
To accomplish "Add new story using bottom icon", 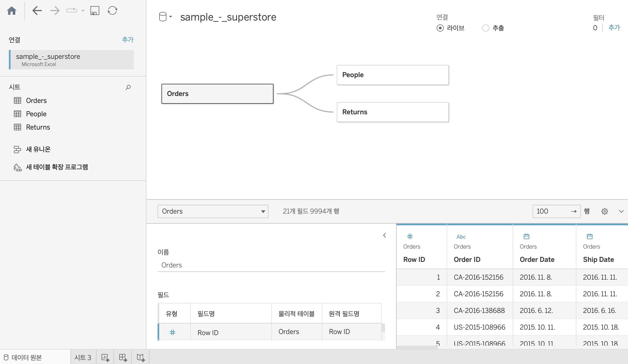I will pos(141,357).
